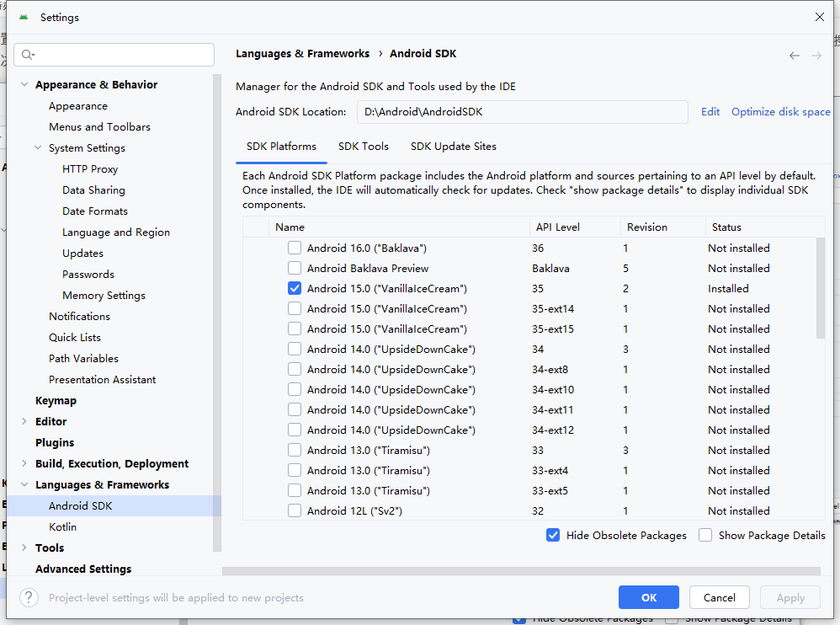Open Menus and Toolbars settings
This screenshot has height=625, width=840.
pyautogui.click(x=99, y=126)
